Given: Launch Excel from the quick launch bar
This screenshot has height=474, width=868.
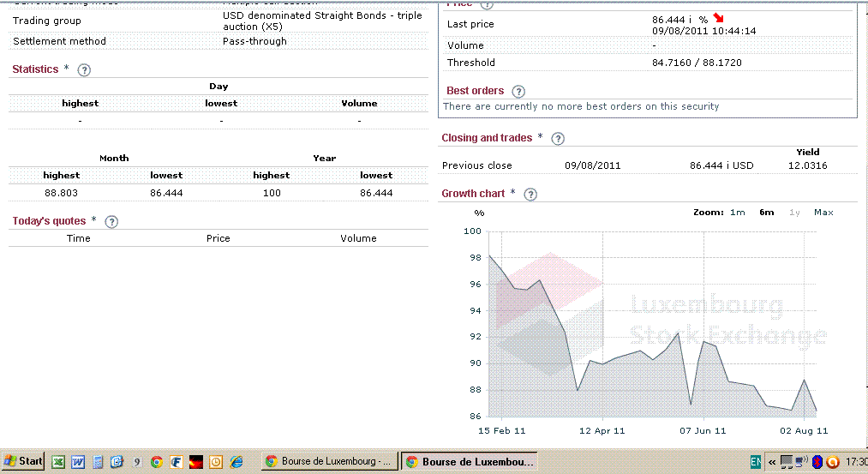Looking at the screenshot, I should [x=59, y=462].
